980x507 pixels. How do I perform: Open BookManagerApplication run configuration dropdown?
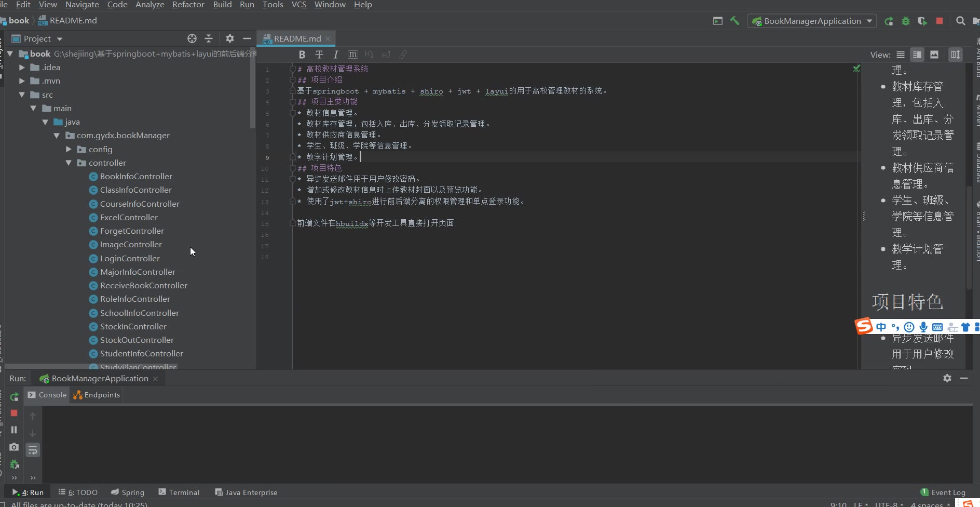tap(812, 21)
